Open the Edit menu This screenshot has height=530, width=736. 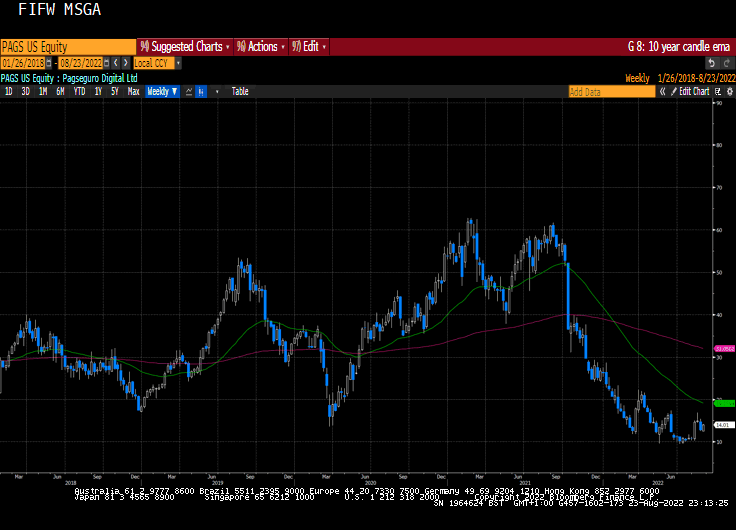[x=309, y=46]
